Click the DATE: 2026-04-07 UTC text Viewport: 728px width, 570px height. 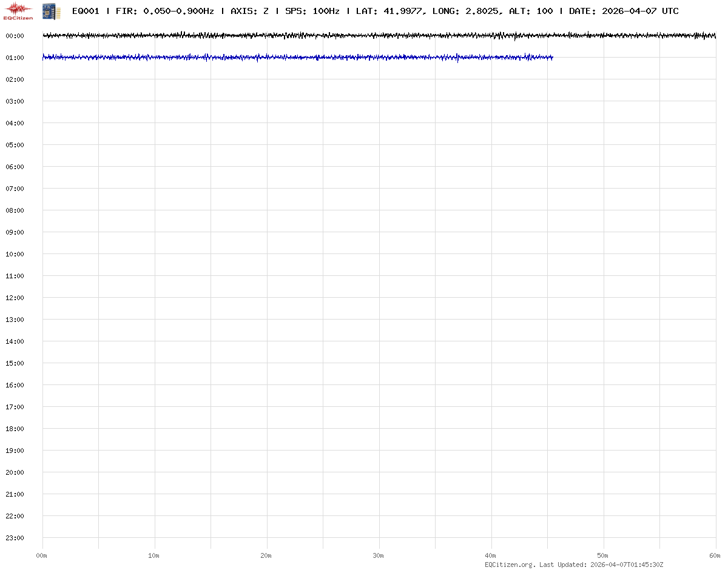tap(624, 11)
